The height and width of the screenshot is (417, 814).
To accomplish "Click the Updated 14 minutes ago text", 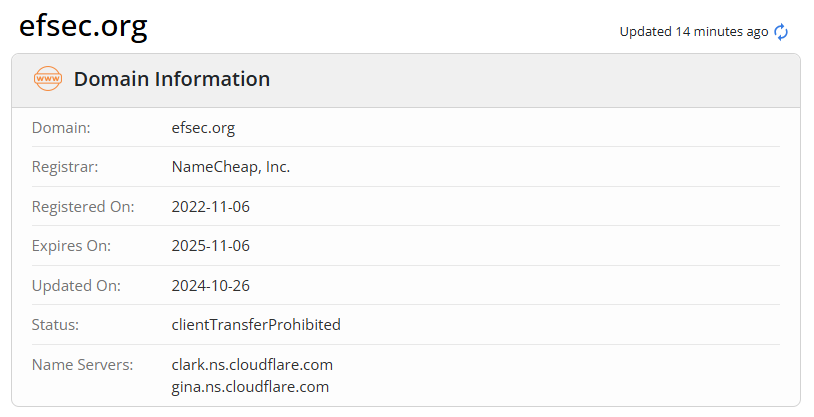I will (693, 32).
